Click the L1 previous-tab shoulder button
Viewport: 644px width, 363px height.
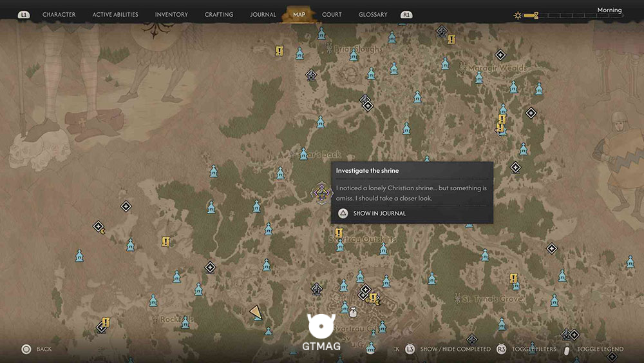coord(24,14)
